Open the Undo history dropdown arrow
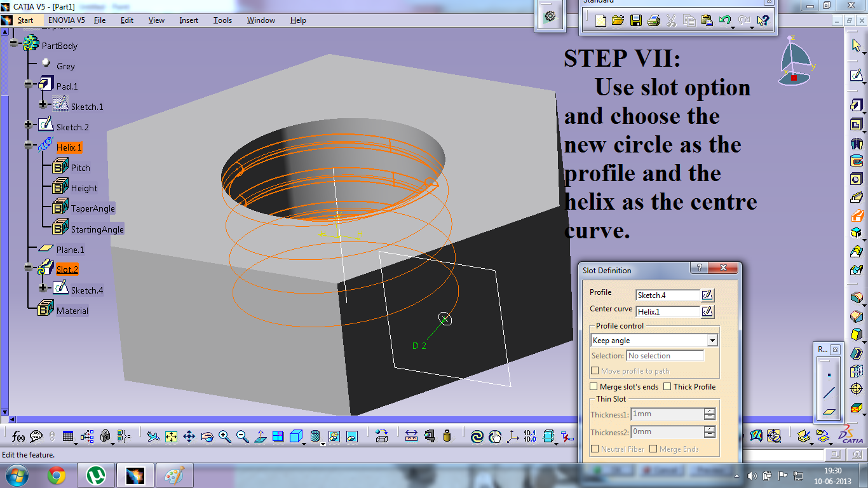The image size is (868, 488). 733,27
